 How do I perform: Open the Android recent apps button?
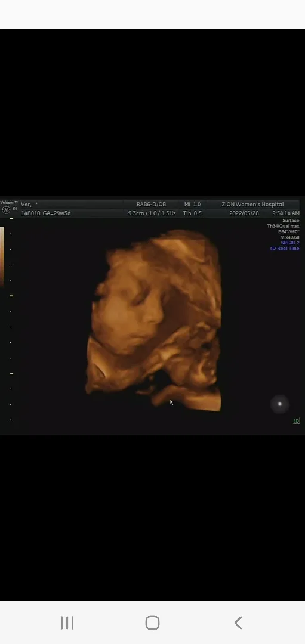point(67,623)
